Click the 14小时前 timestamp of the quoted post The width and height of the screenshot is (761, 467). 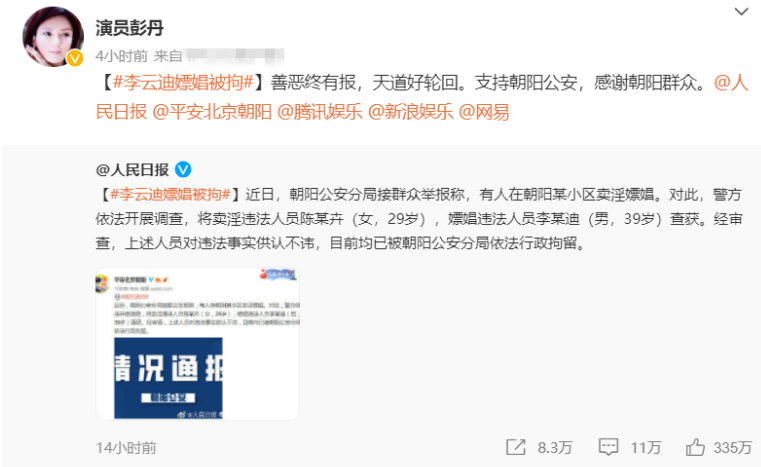126,448
